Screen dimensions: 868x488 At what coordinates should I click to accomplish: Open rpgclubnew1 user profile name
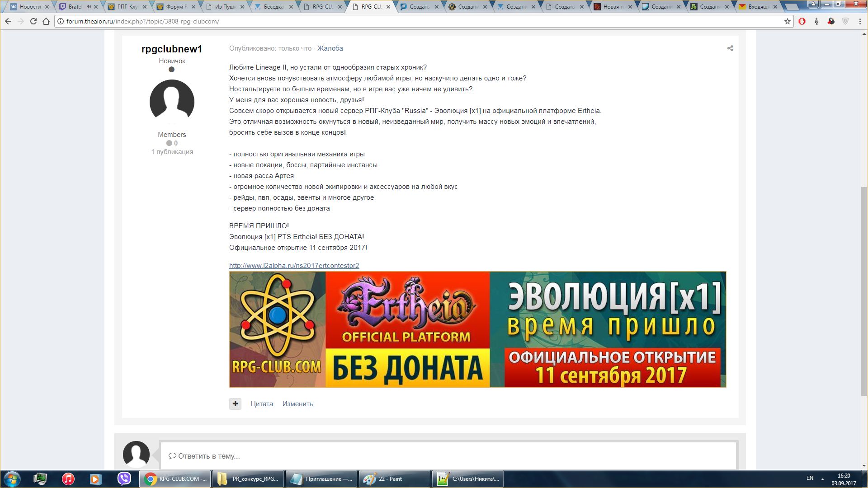(172, 49)
